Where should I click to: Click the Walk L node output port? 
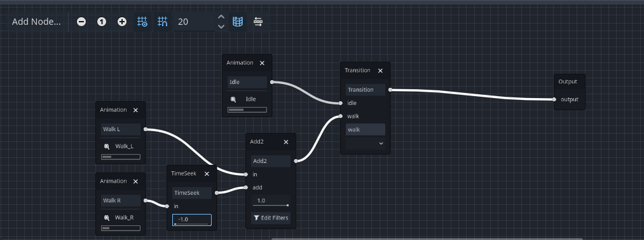click(146, 129)
